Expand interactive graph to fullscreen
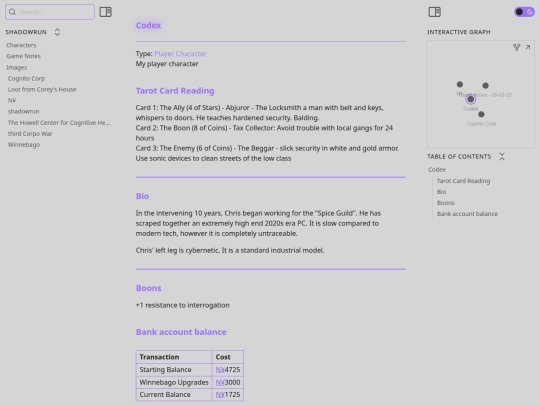 528,47
